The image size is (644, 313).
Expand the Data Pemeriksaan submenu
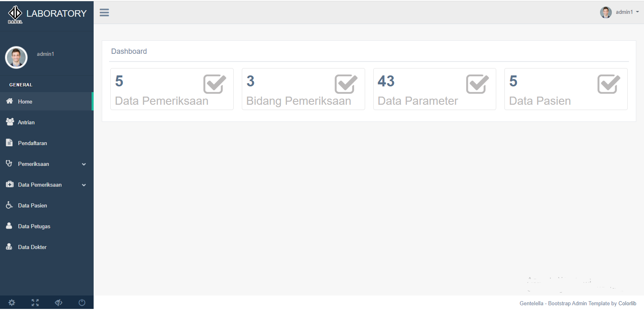84,185
